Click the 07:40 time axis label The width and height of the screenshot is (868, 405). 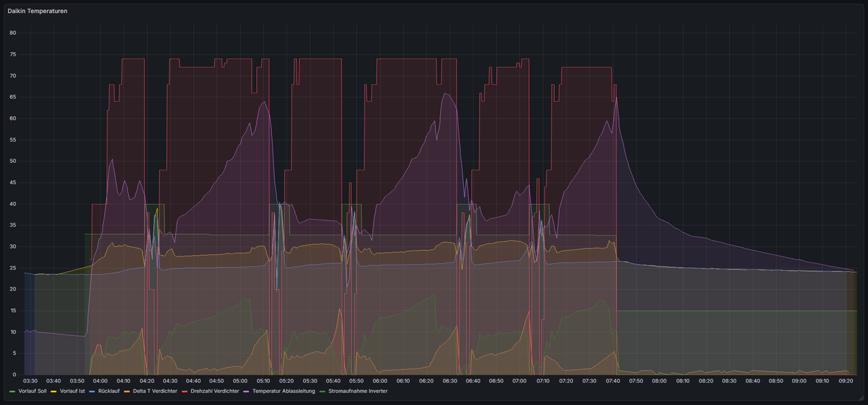tap(612, 381)
